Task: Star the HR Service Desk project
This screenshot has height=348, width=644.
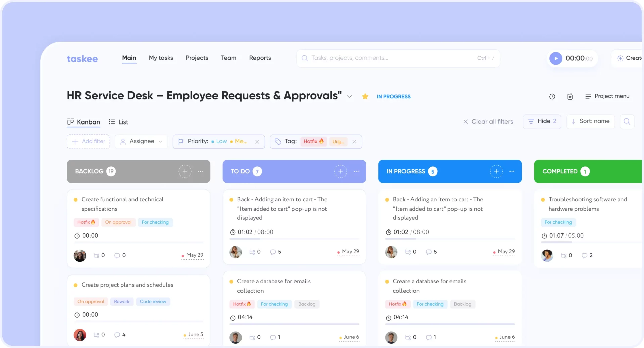Action: pyautogui.click(x=365, y=96)
